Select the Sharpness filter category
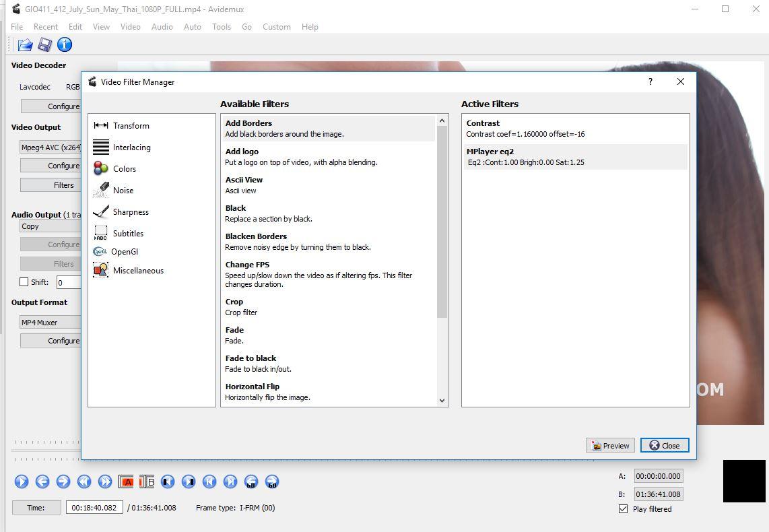The width and height of the screenshot is (769, 532). [x=130, y=212]
